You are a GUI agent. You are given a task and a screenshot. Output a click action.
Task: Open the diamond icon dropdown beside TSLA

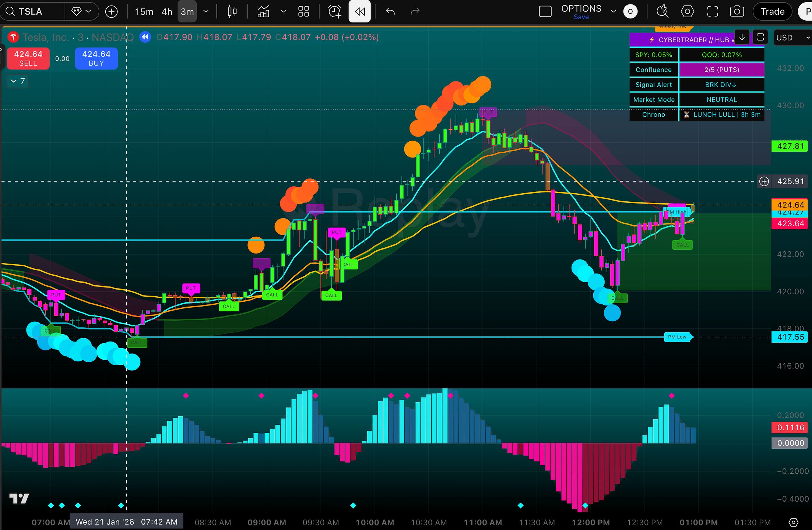81,12
